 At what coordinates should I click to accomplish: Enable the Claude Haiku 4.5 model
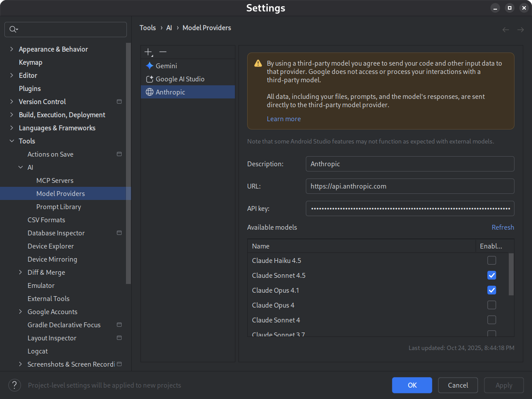(491, 260)
